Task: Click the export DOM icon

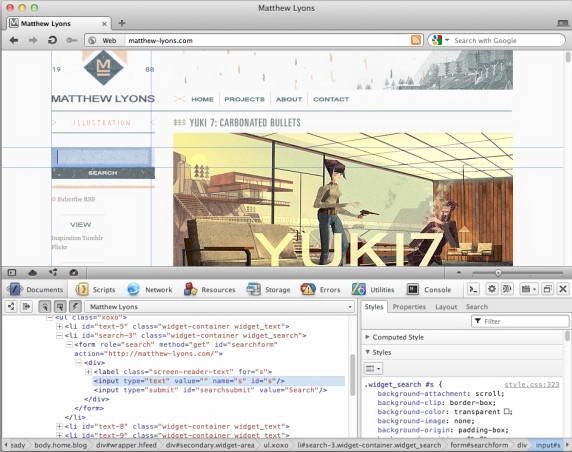Action: 26,306
